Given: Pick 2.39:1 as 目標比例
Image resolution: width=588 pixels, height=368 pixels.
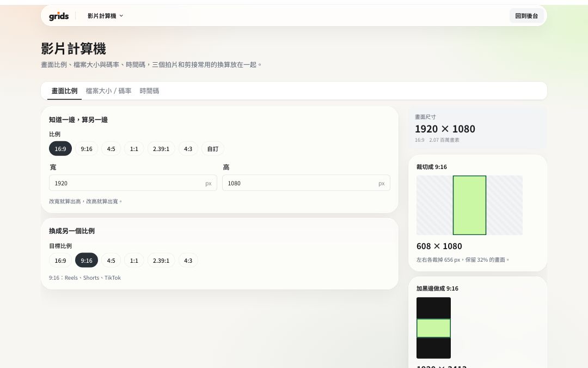Looking at the screenshot, I should pyautogui.click(x=161, y=260).
